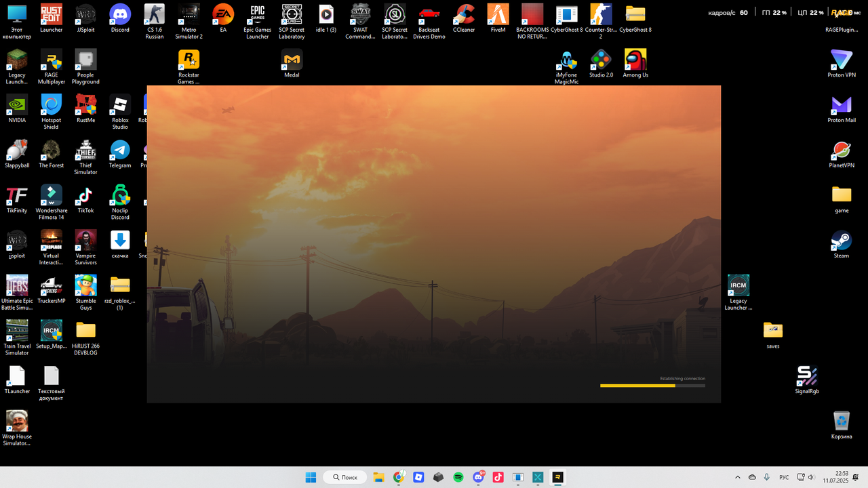Open the game folder on desktop
Image resolution: width=868 pixels, height=488 pixels.
(x=842, y=200)
